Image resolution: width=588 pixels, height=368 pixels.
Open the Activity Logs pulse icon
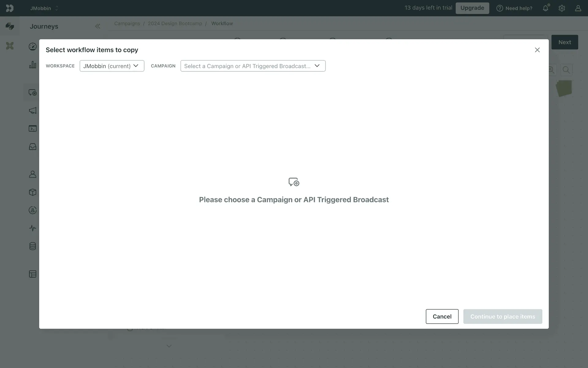tap(32, 228)
